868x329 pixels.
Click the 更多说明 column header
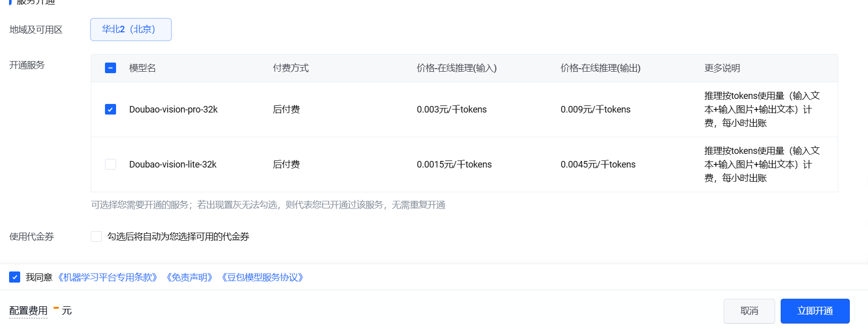722,68
